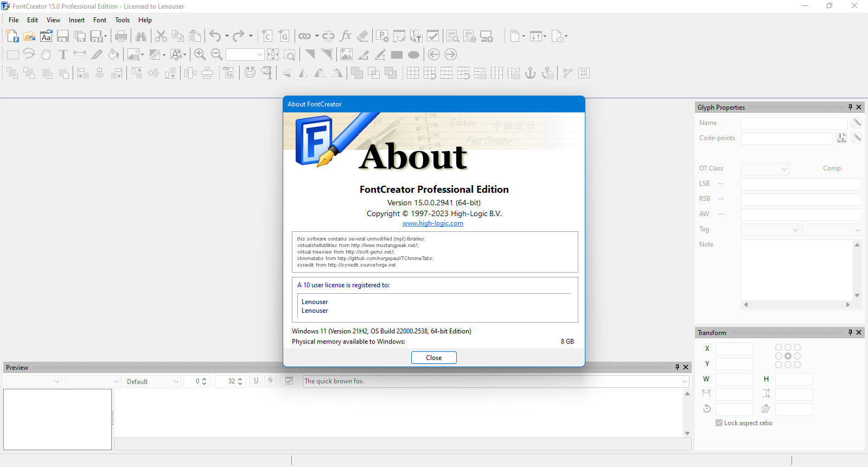
Task: Click the Undo arrow icon
Action: 215,36
